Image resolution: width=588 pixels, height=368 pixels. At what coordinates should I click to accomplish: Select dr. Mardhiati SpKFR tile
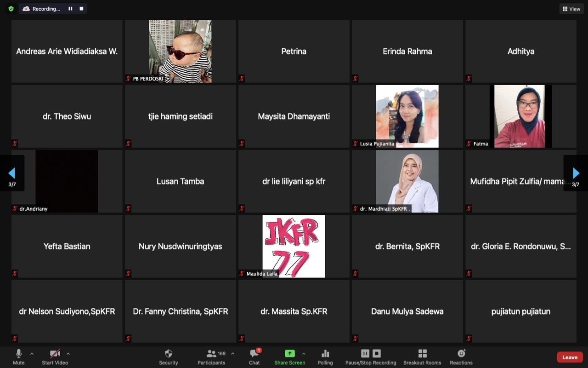coord(407,181)
